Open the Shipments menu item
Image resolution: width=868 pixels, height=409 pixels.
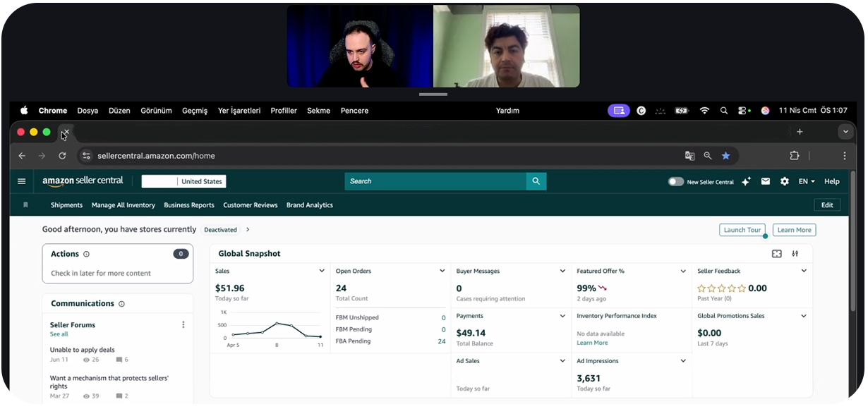[66, 205]
